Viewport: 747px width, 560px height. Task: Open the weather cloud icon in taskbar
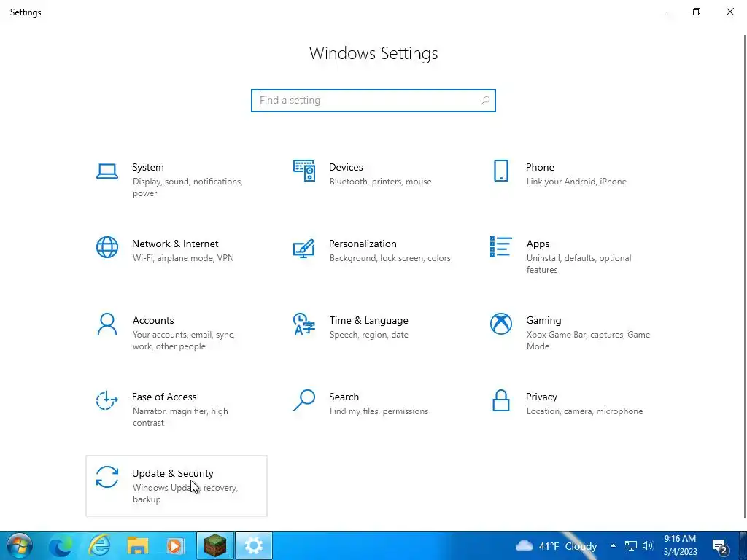point(524,545)
